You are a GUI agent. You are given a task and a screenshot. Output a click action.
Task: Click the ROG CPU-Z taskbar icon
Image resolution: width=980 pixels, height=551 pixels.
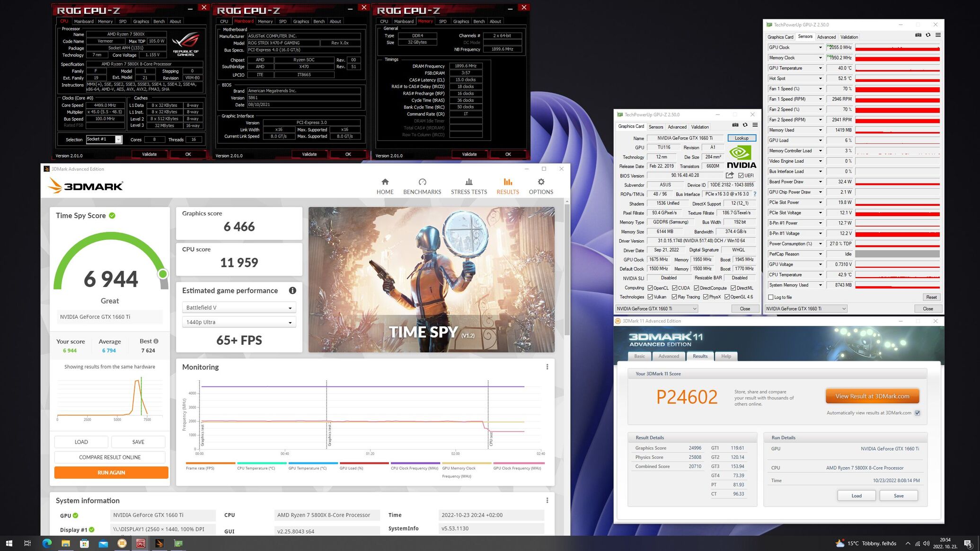(141, 543)
